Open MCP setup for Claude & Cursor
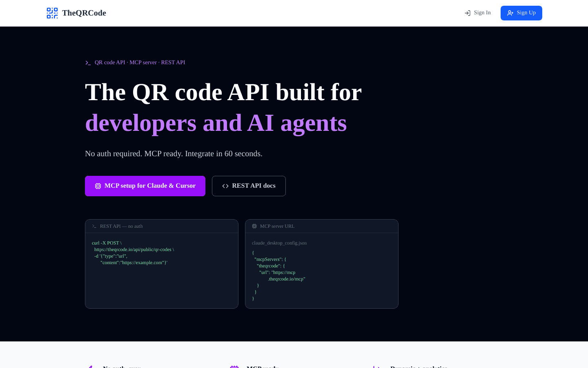Viewport: 588px width, 368px height. tap(145, 186)
